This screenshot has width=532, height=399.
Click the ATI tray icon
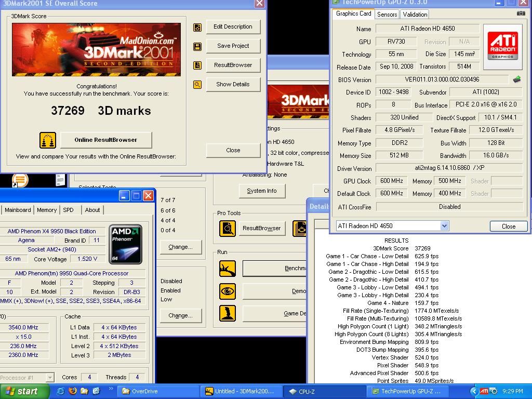[x=484, y=391]
